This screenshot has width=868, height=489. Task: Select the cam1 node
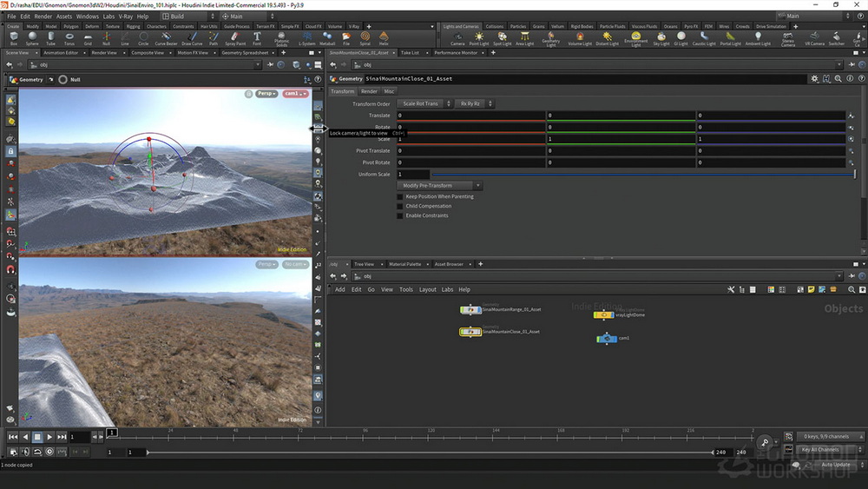[x=606, y=339]
